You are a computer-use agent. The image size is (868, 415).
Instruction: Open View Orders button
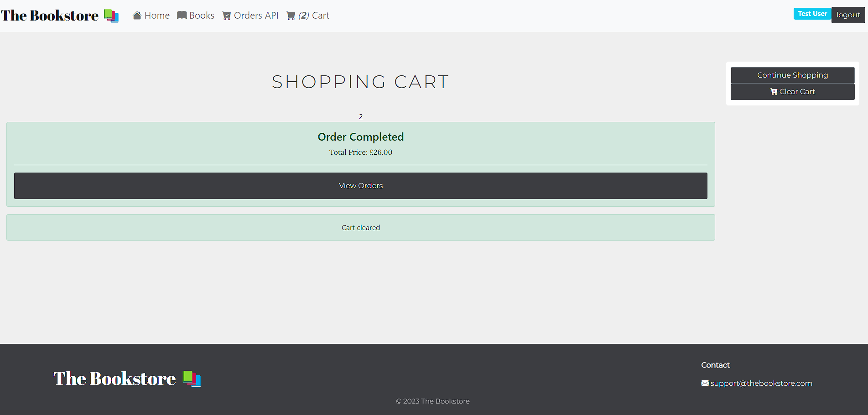[x=361, y=186]
